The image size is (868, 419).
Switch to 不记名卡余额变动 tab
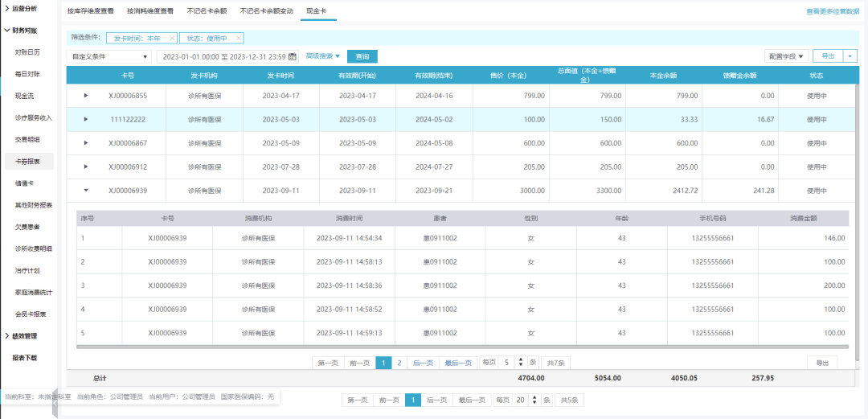click(267, 10)
